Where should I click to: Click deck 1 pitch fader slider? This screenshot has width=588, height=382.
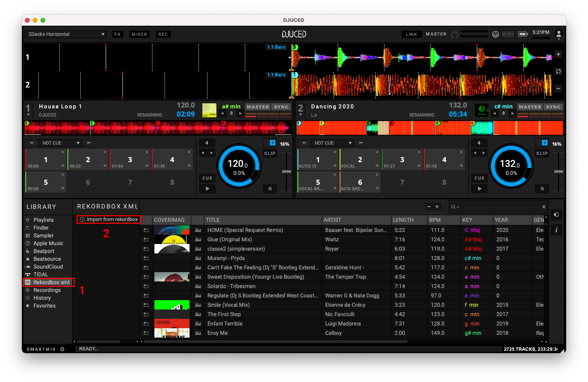(x=287, y=172)
